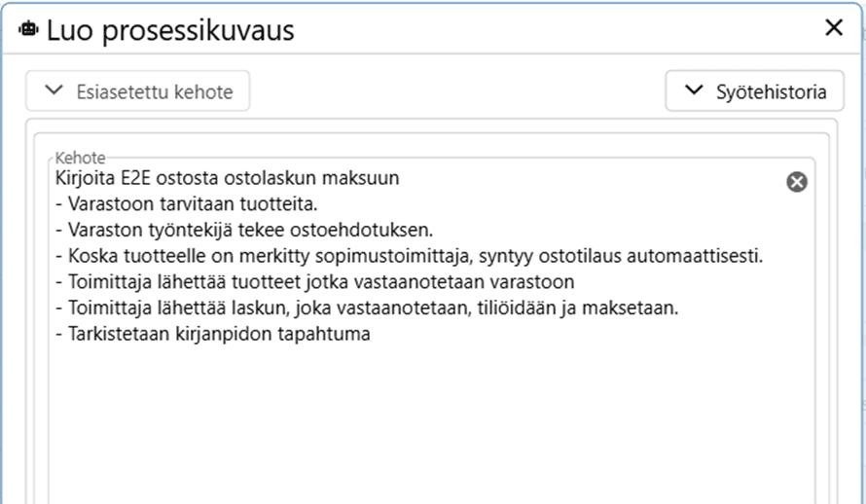
Task: Open the Esiasetettu kehote dropdown
Action: (x=138, y=91)
